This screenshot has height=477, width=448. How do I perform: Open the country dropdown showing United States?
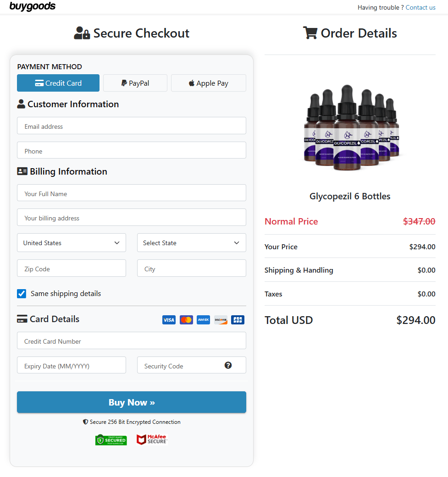[71, 242]
